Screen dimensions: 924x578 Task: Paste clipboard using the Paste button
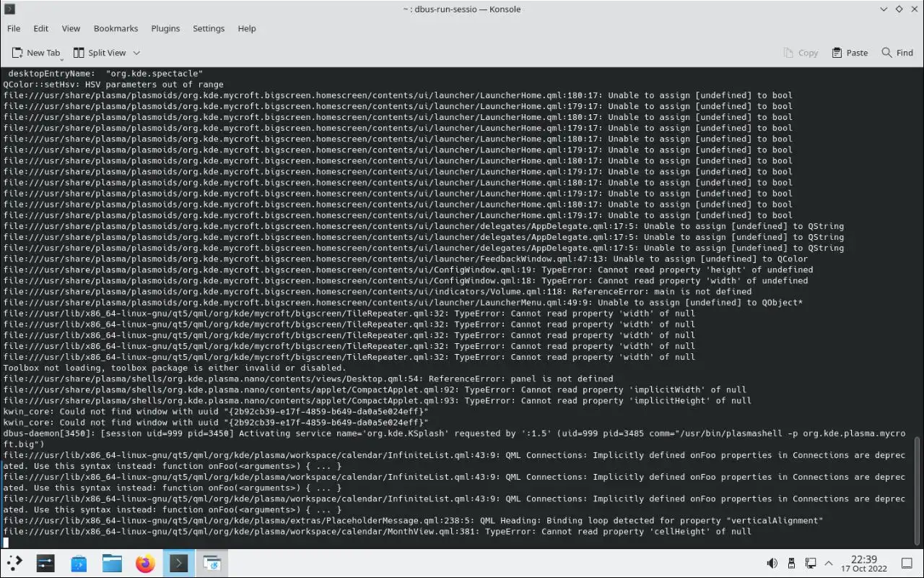coord(850,53)
